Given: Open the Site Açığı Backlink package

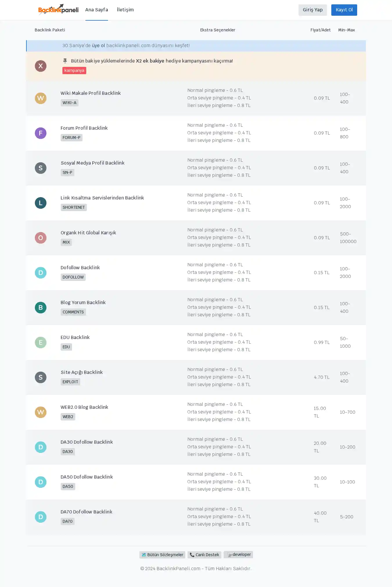Looking at the screenshot, I should coord(82,372).
